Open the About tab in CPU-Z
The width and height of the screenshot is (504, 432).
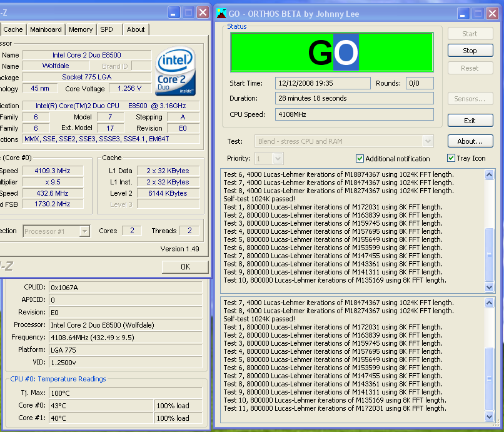tap(136, 29)
